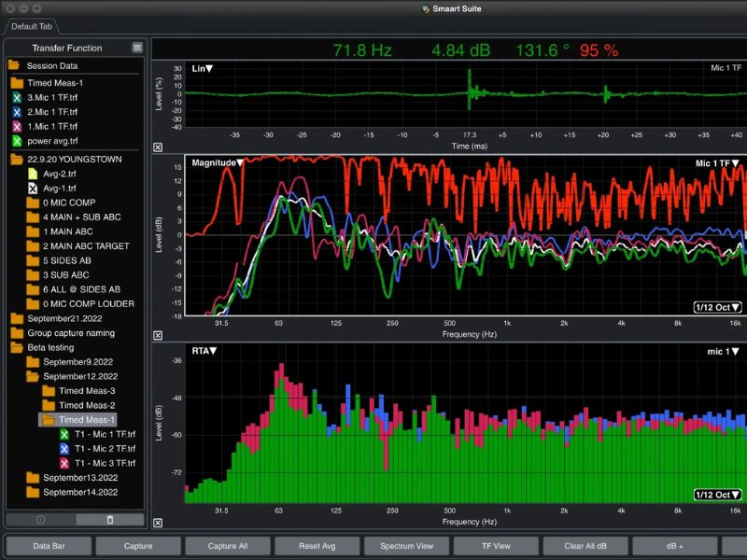Open the Lin scale dropdown on impulse plot
This screenshot has width=747, height=560.
(x=203, y=68)
